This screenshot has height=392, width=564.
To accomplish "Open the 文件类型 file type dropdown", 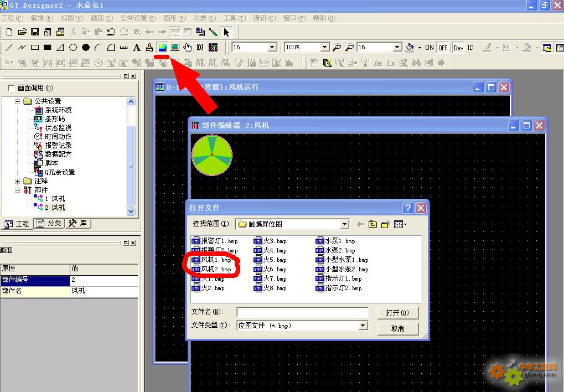I will point(363,326).
